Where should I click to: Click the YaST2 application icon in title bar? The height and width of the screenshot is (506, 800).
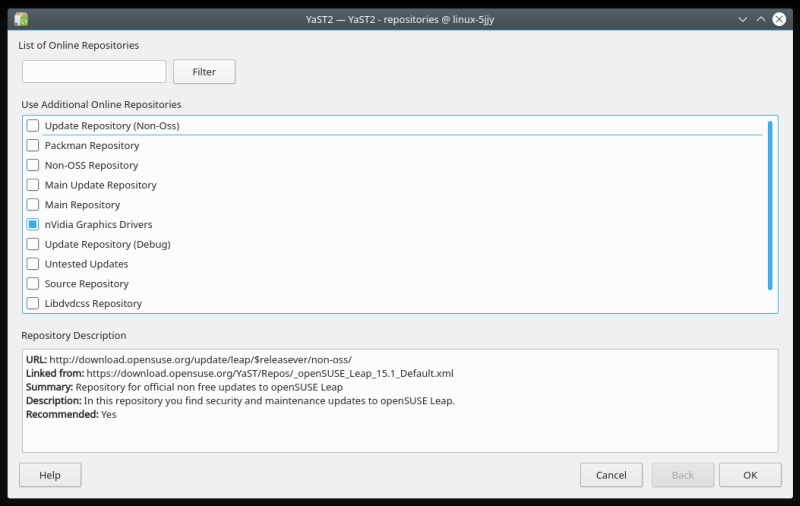click(x=21, y=19)
